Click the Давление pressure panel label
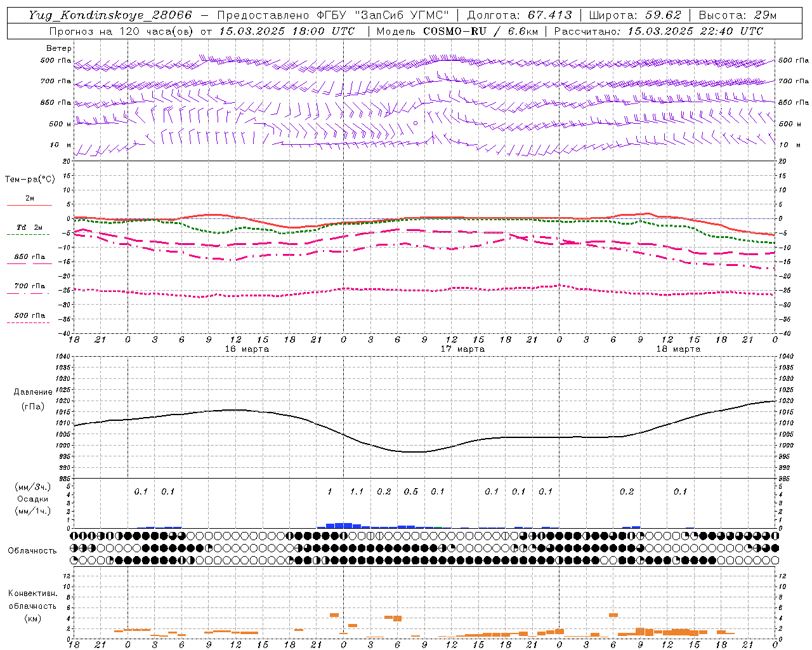 tap(33, 392)
